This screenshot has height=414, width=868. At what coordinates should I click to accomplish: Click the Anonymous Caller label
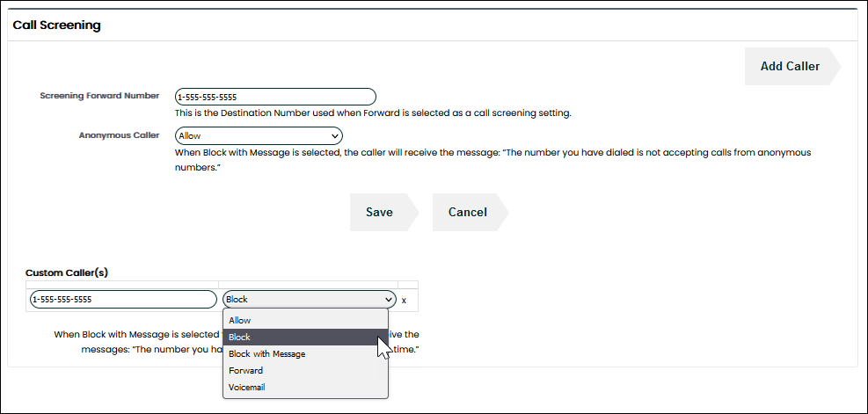pyautogui.click(x=119, y=136)
